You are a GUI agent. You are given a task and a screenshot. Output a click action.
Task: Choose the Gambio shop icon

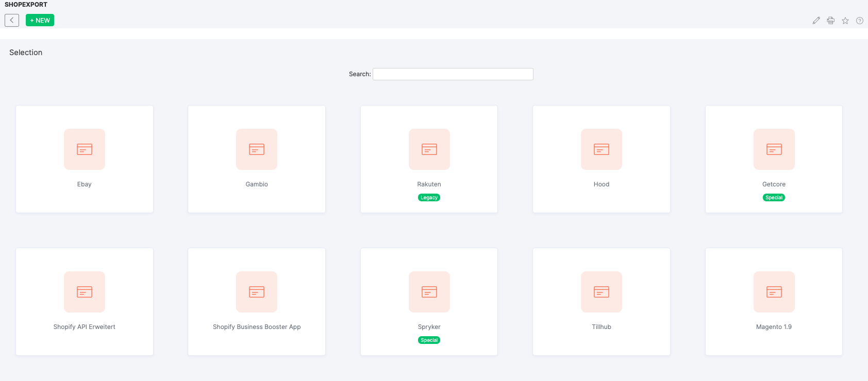(x=257, y=149)
